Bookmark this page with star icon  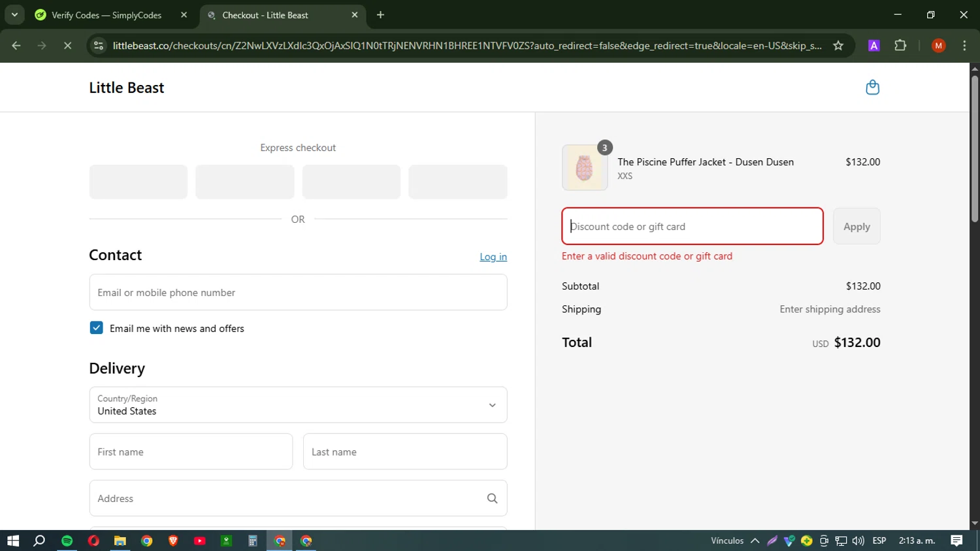coord(838,46)
